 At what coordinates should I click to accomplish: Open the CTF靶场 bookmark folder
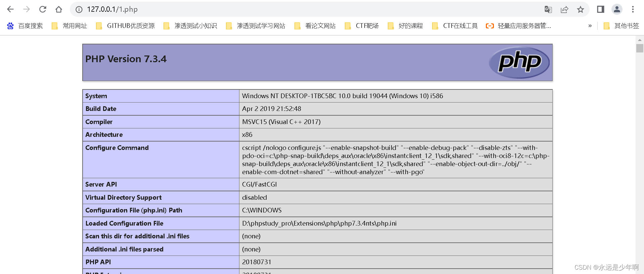click(x=362, y=26)
